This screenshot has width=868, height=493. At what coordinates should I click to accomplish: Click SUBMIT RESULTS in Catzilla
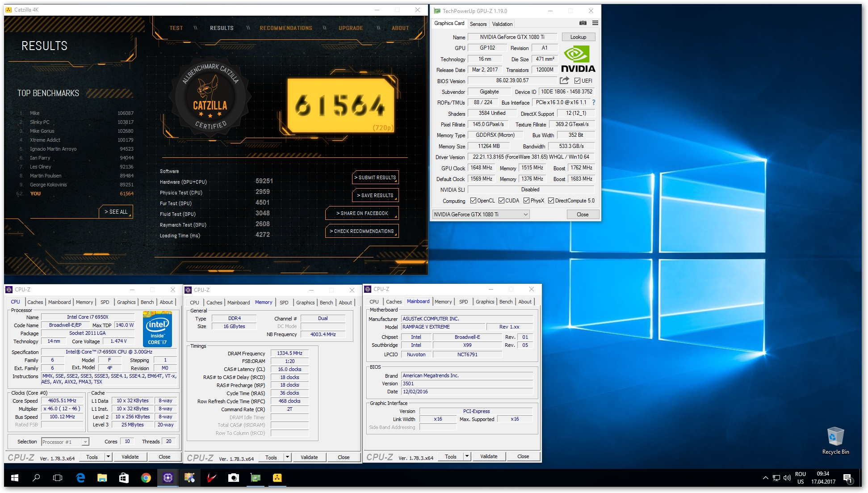375,177
